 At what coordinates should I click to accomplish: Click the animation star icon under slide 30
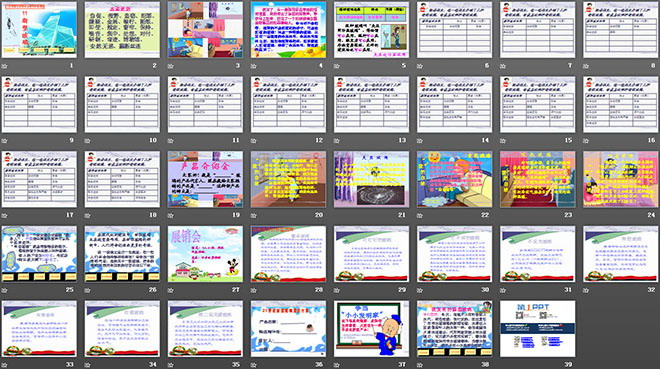pos(420,290)
